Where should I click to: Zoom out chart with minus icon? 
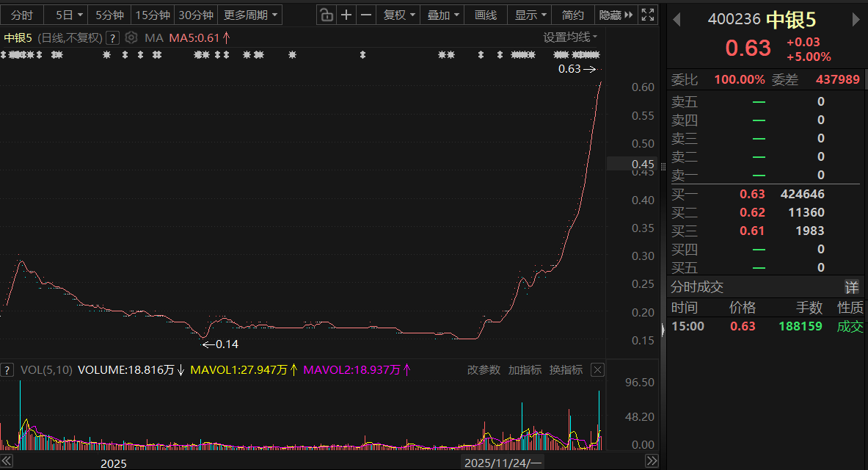(366, 15)
